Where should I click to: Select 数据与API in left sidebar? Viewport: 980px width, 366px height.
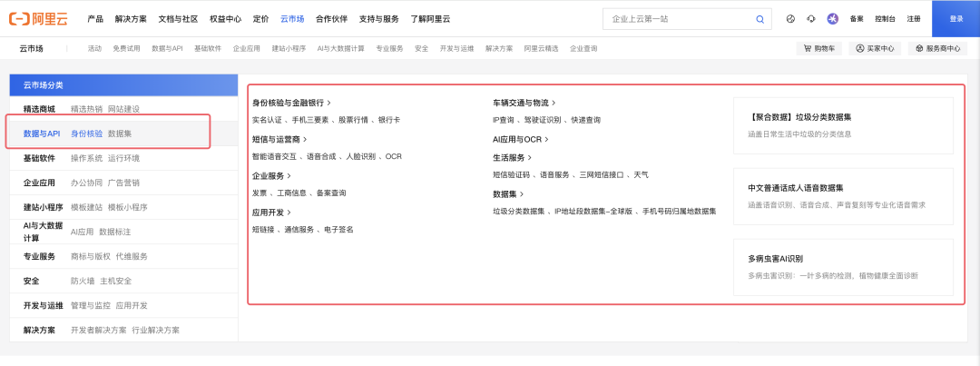42,134
